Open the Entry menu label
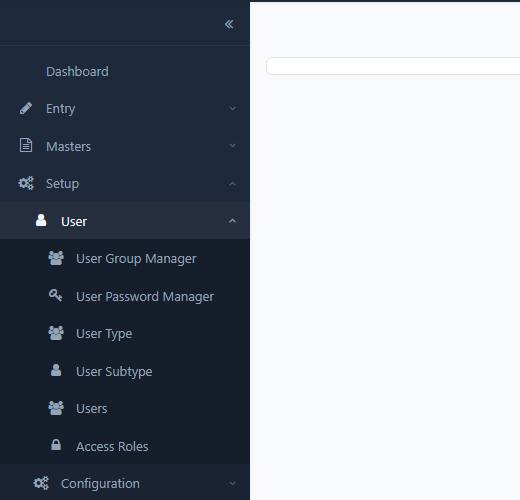The width and height of the screenshot is (520, 500). point(61,109)
